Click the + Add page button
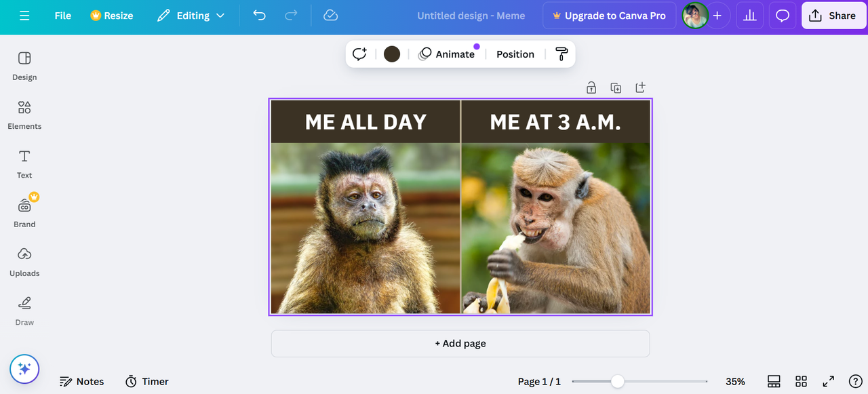 [x=460, y=344]
